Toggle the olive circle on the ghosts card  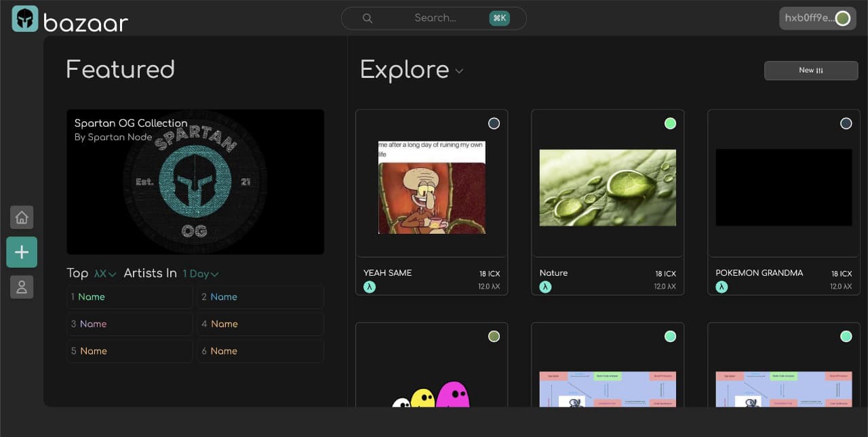(x=494, y=336)
